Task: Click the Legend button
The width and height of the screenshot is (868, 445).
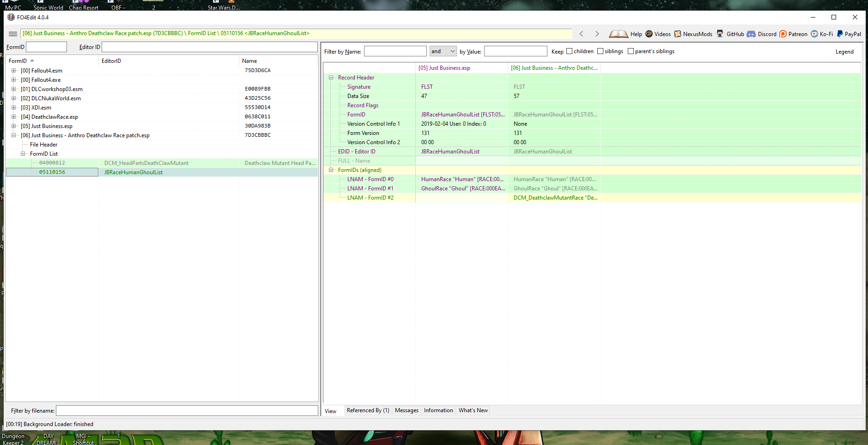Action: [x=844, y=52]
